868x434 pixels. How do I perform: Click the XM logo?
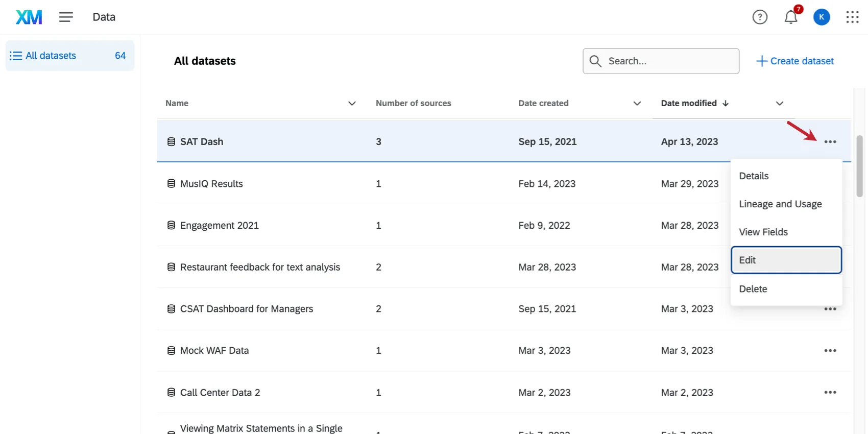[x=29, y=17]
